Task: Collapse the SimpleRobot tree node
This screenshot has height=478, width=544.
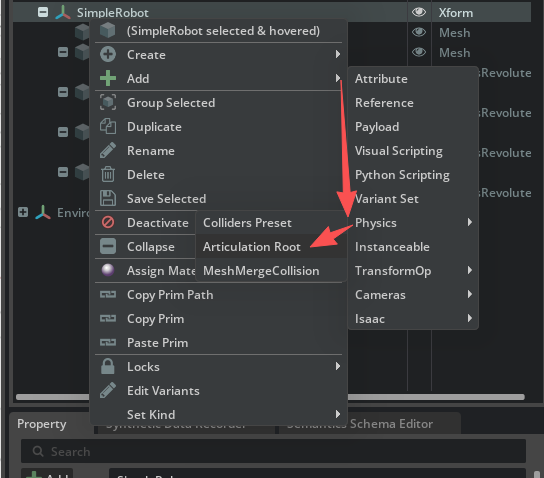Action: 43,12
